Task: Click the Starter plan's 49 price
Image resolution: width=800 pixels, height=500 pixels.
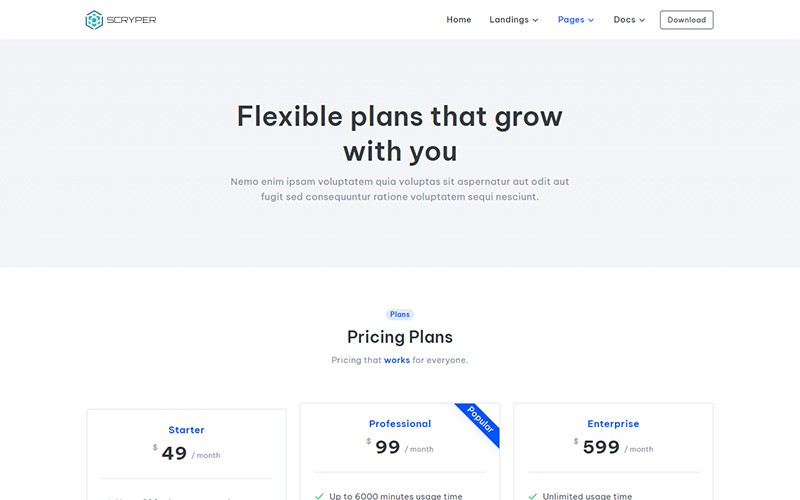Action: pyautogui.click(x=174, y=454)
